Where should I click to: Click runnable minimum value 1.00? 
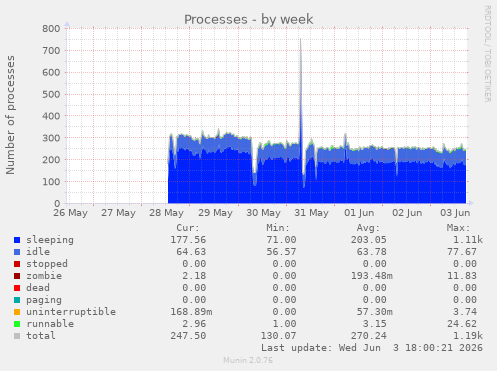pyautogui.click(x=284, y=324)
